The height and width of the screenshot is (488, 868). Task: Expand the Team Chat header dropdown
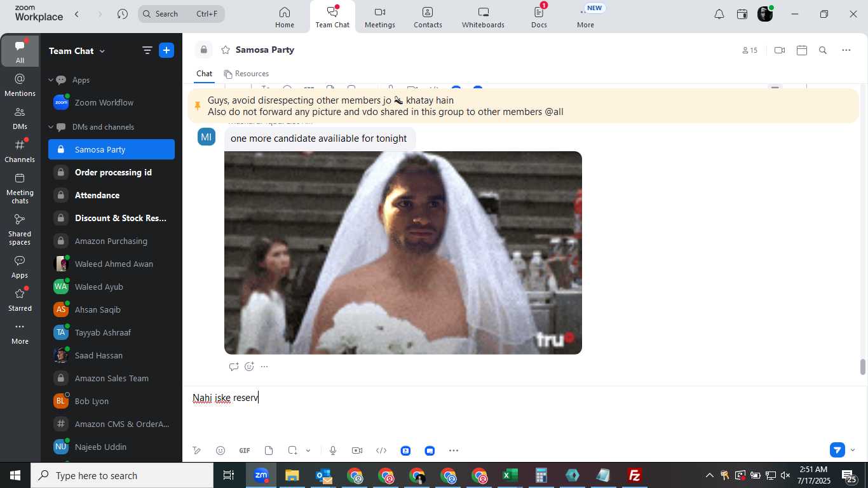(77, 51)
